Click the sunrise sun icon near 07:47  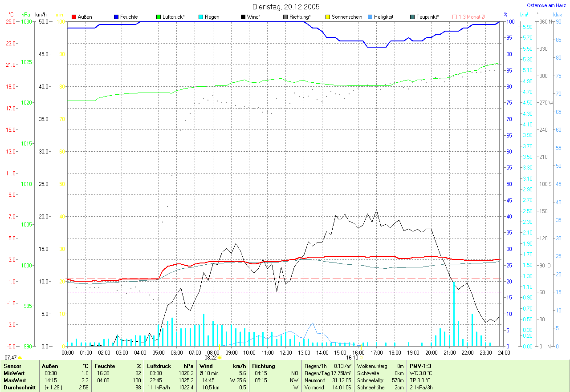[x=20, y=358]
